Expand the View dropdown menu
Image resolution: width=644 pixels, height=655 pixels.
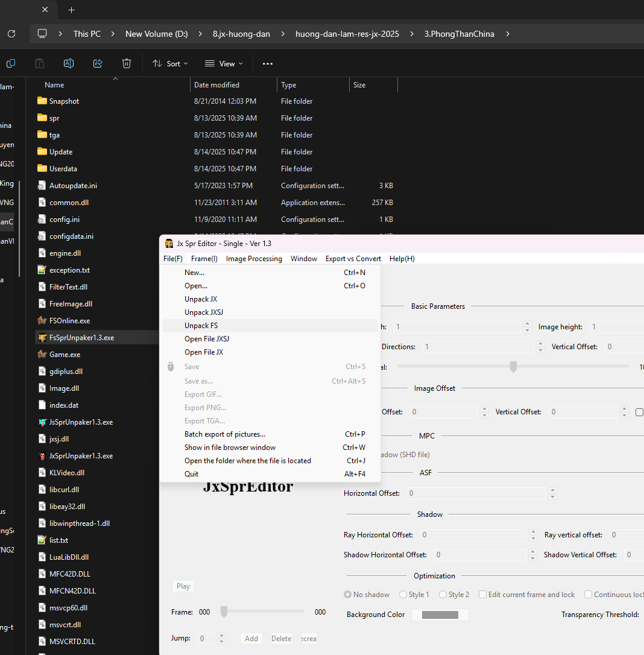click(x=224, y=63)
